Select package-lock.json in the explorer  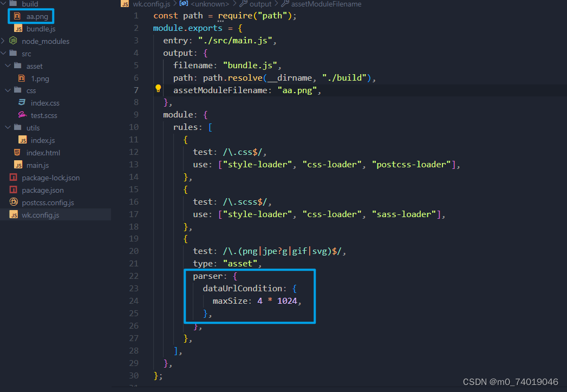coord(46,177)
